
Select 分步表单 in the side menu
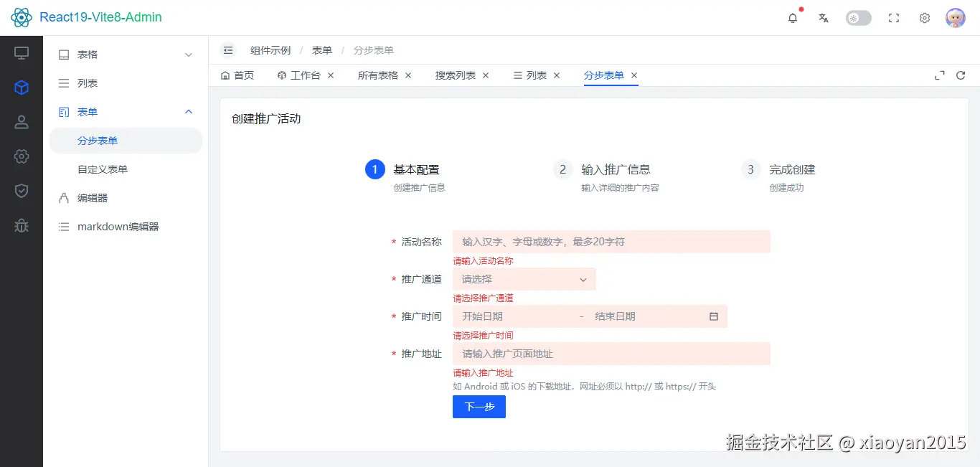(x=126, y=141)
